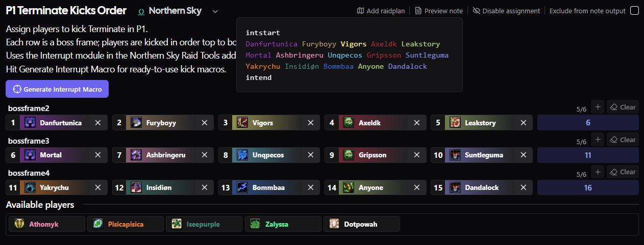Pick available player Pisicapisica
This screenshot has width=644, height=245.
126,224
